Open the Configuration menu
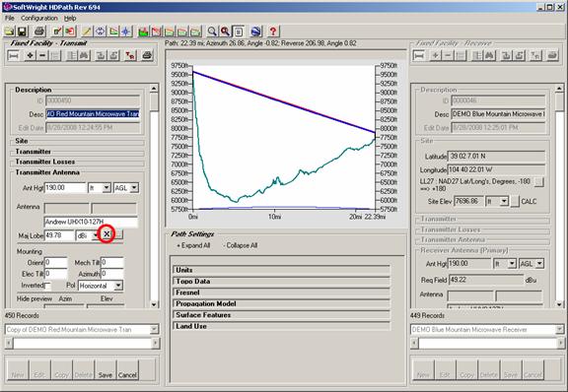Image resolution: width=568 pixels, height=392 pixels. [39, 18]
